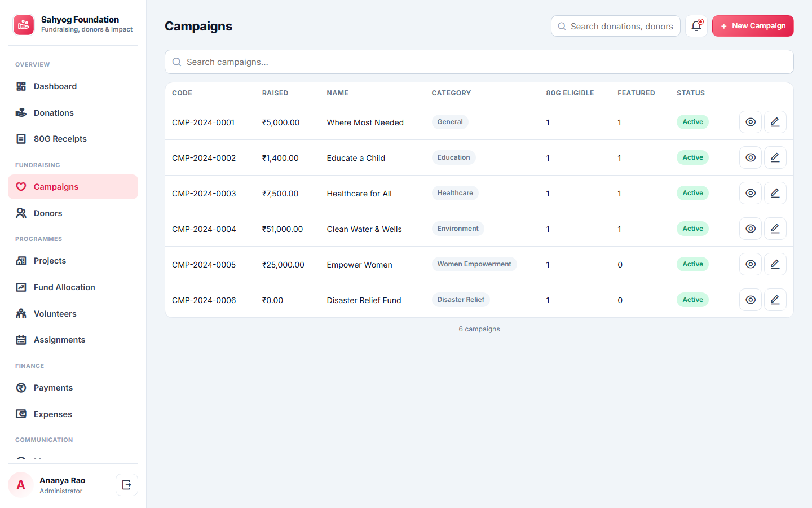Click the RAISED column header

275,93
